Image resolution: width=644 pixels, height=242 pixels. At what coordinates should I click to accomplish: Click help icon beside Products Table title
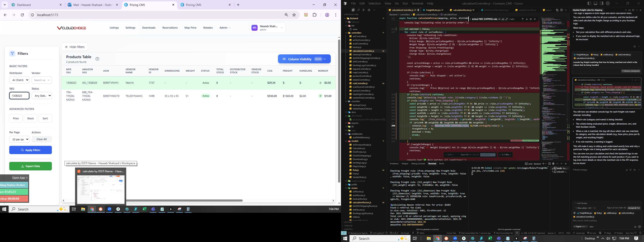point(97,59)
